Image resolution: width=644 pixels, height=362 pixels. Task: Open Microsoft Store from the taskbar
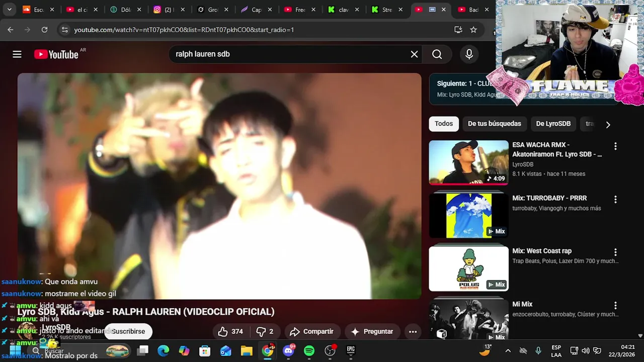coord(204,350)
